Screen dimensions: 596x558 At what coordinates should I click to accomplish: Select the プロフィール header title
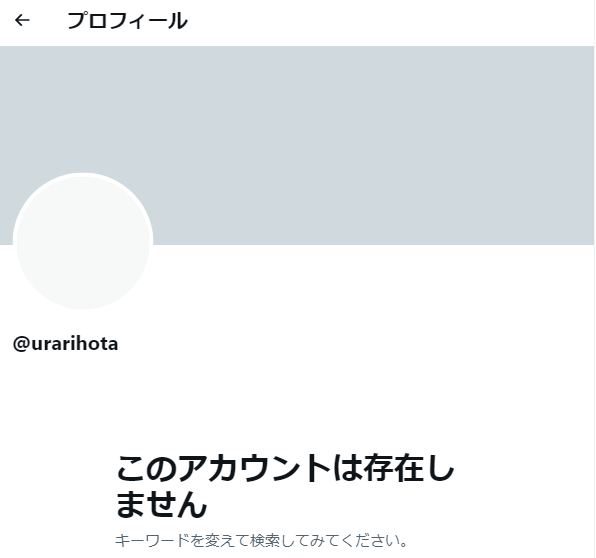point(127,21)
